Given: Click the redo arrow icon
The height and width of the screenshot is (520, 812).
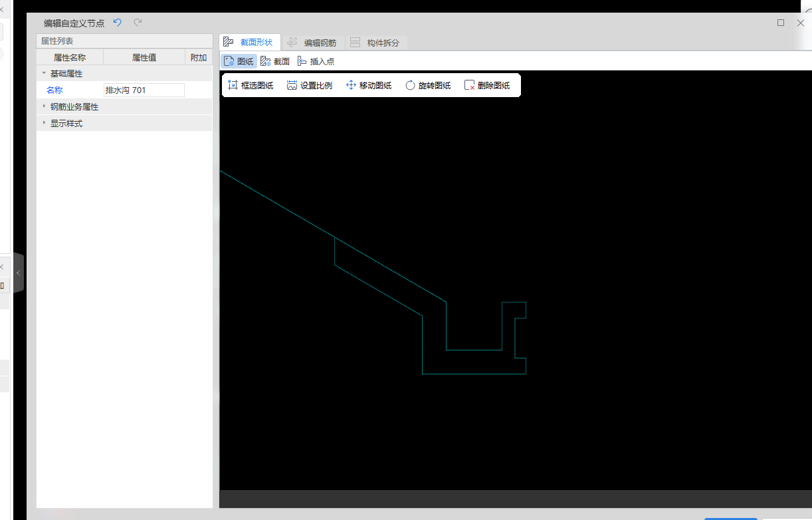Looking at the screenshot, I should coord(138,23).
